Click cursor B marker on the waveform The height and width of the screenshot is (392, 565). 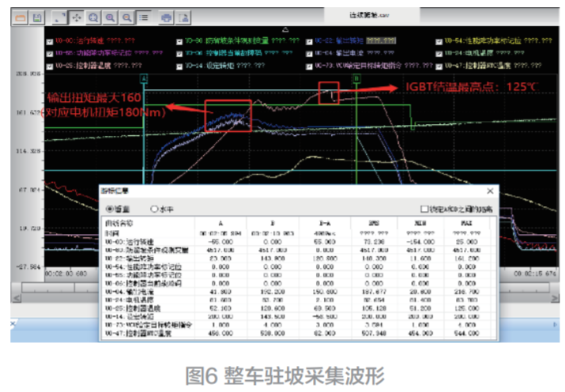coord(357,79)
